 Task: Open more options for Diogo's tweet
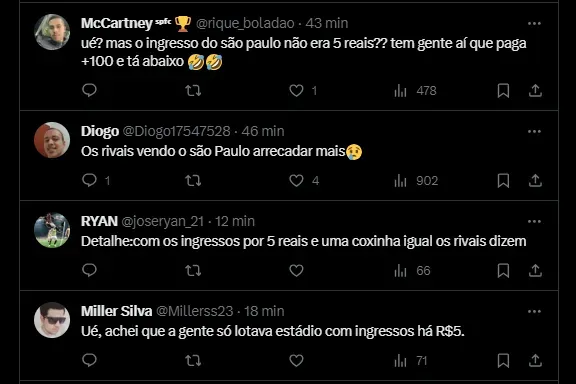(x=534, y=132)
